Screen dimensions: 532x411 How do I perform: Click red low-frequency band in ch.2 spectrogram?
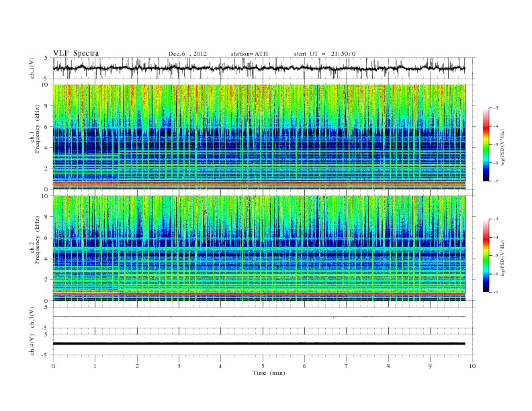tap(259, 294)
